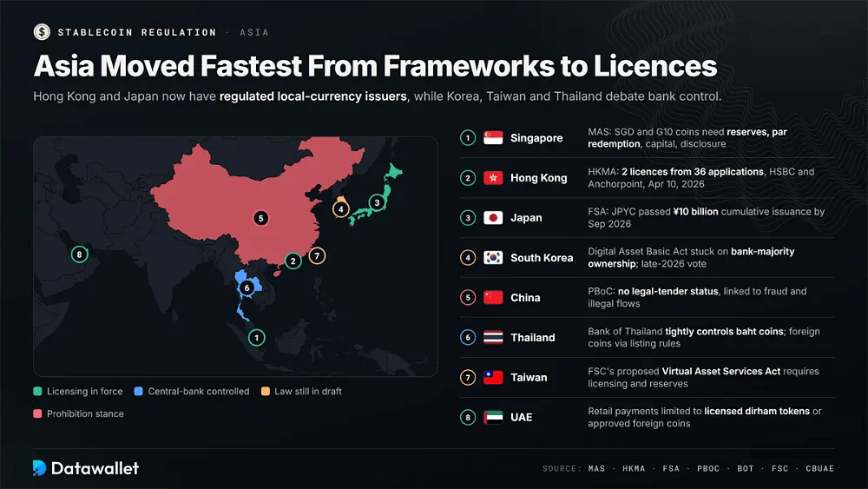The height and width of the screenshot is (489, 868).
Task: Click the 'no legal-tender status' phrase
Action: [668, 291]
